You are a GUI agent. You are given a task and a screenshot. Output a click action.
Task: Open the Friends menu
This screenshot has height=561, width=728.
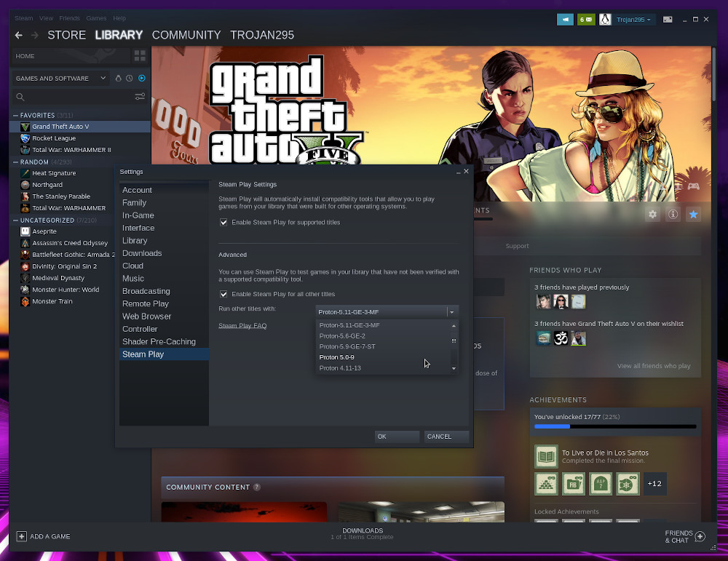tap(70, 18)
